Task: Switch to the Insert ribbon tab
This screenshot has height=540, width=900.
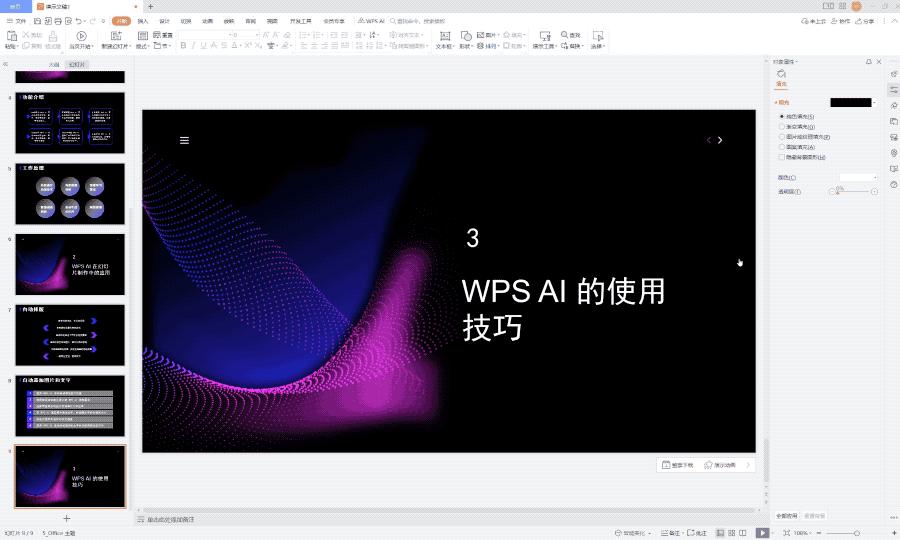Action: [x=143, y=21]
